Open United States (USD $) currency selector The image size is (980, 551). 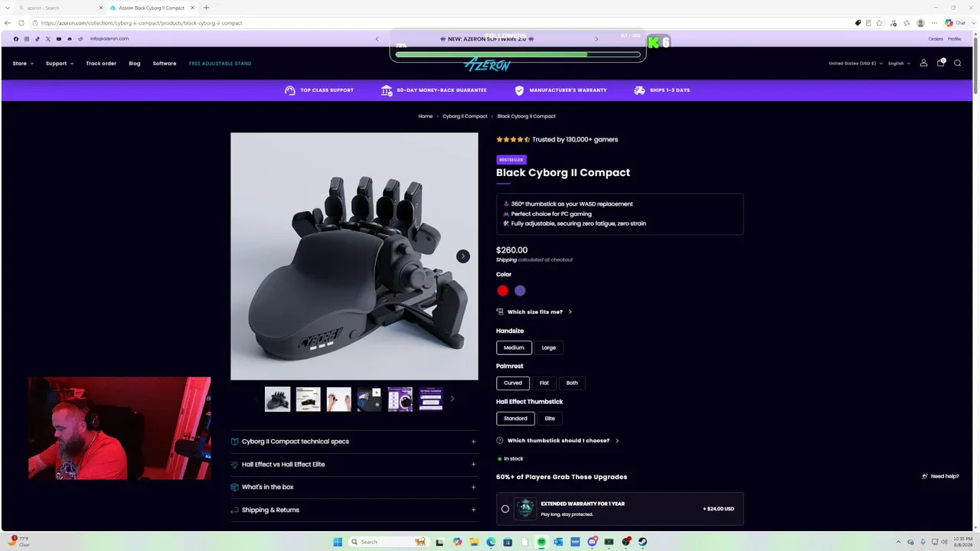[855, 64]
